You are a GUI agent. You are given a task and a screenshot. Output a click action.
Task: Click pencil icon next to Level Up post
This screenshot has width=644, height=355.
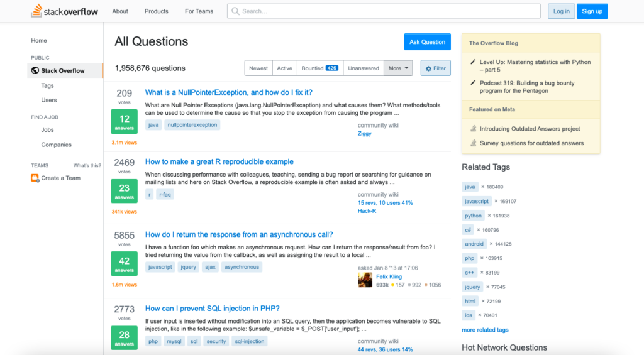pyautogui.click(x=473, y=62)
